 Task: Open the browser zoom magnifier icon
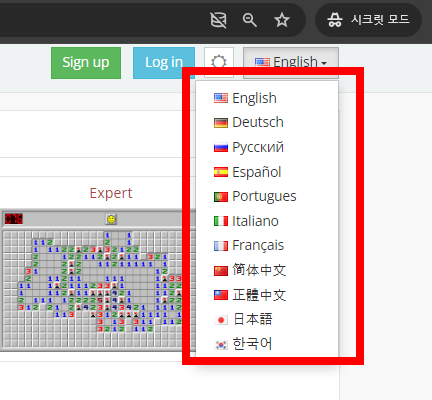pos(250,20)
